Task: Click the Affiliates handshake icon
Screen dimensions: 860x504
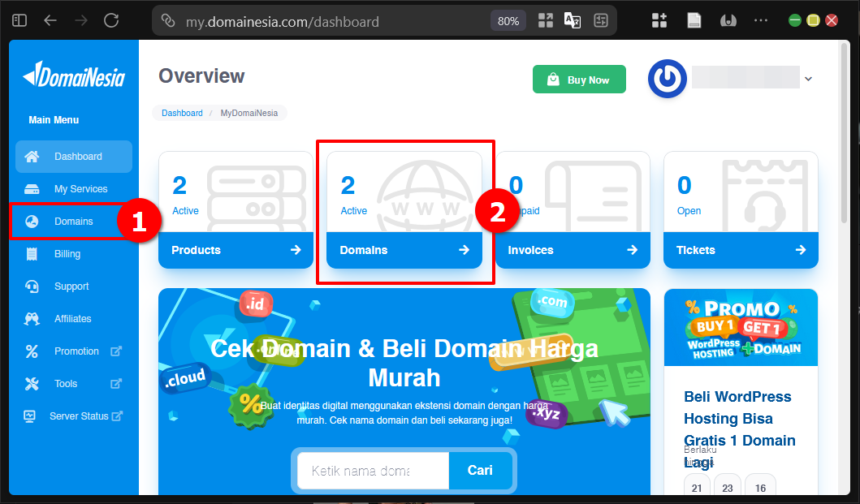Action: [x=32, y=319]
